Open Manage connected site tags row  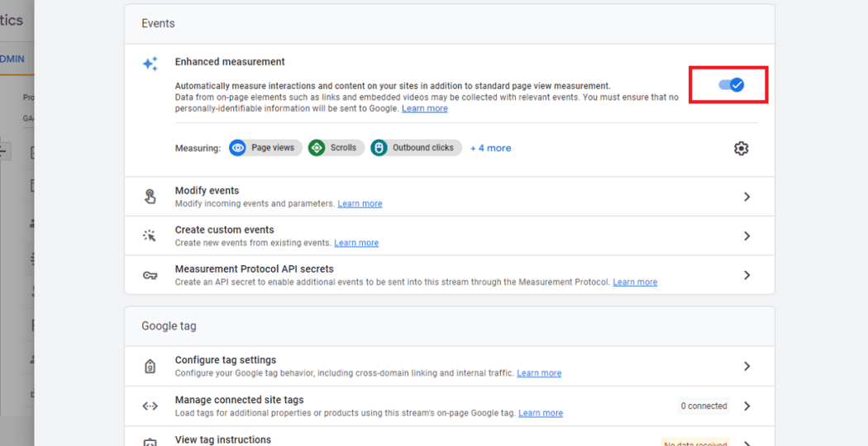[x=450, y=406]
